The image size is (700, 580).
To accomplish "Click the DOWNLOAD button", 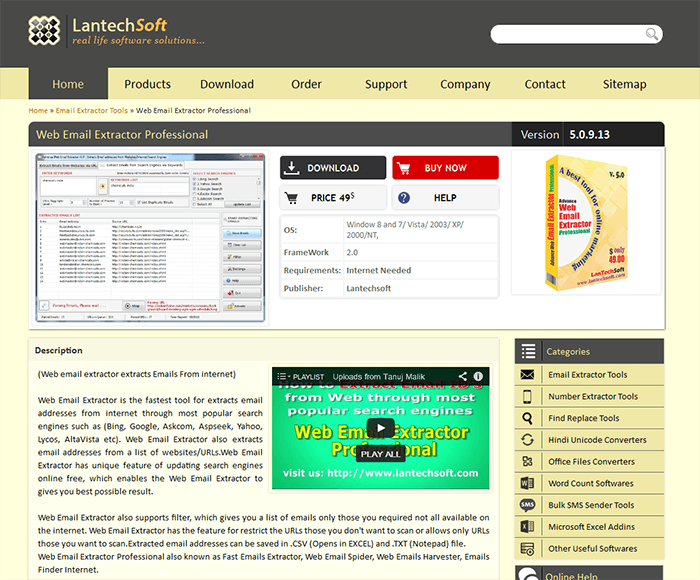I will 333,168.
